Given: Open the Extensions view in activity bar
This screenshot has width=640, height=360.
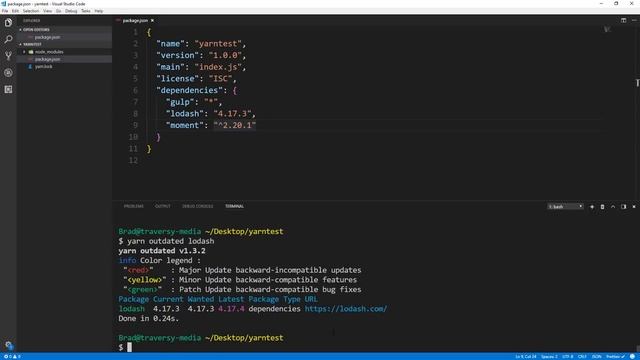Looking at the screenshot, I should pos(8,89).
